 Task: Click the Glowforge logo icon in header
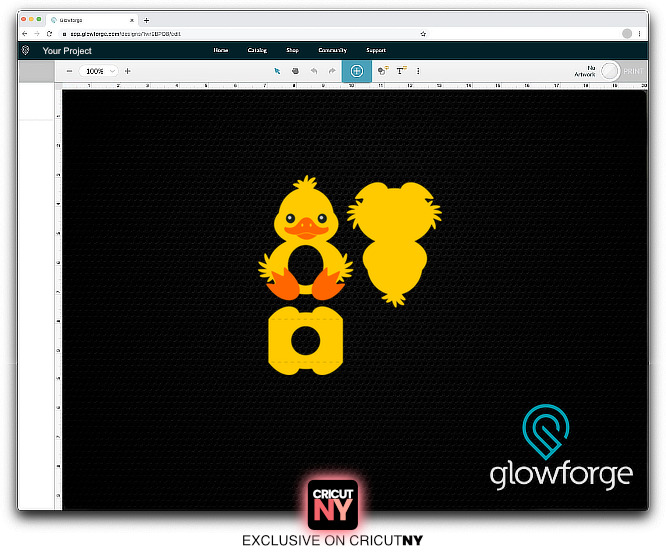tap(25, 50)
